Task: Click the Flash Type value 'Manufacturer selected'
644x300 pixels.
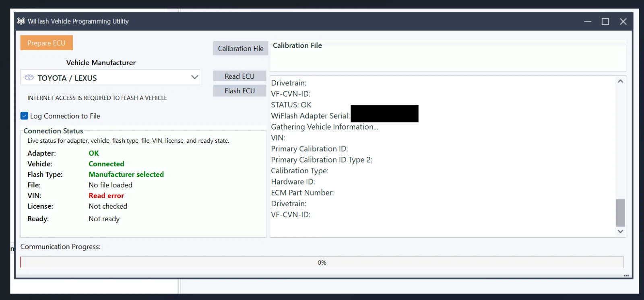Action: (x=126, y=174)
